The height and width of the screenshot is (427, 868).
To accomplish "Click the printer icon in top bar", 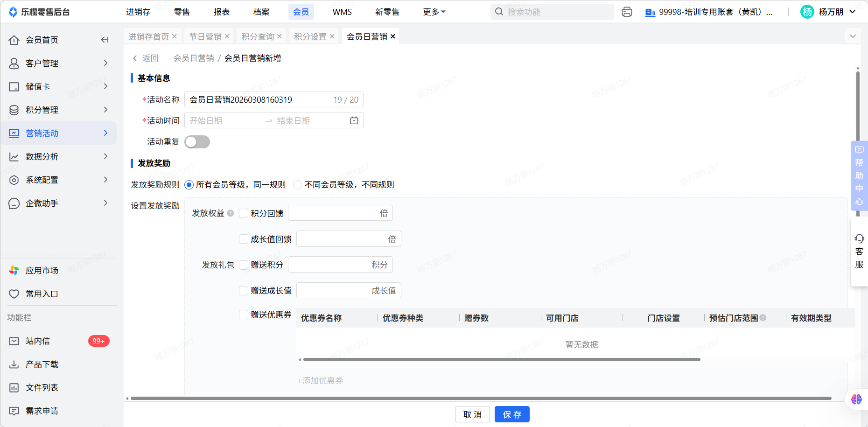I will [627, 12].
